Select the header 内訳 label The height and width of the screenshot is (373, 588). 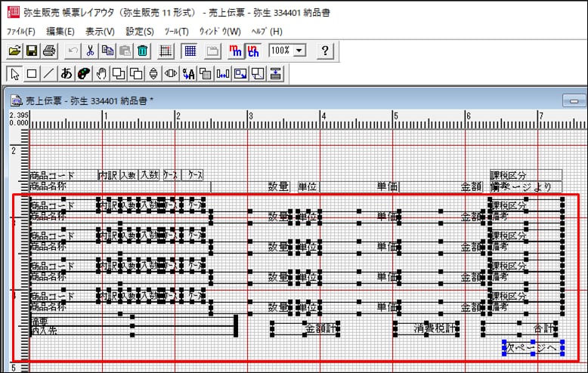pyautogui.click(x=108, y=175)
